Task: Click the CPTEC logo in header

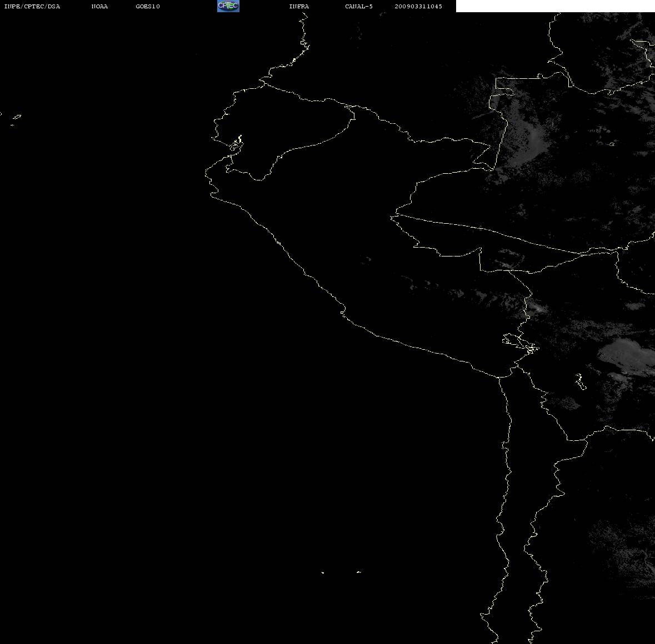Action: point(228,6)
